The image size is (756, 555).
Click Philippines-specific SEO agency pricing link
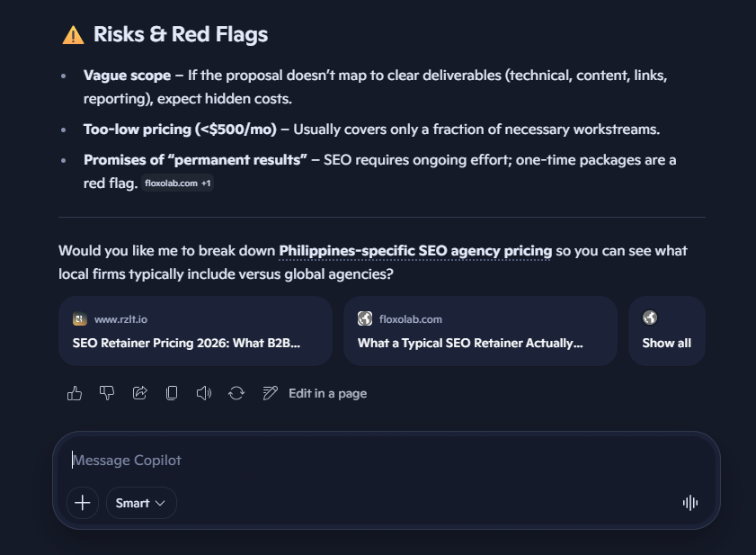[415, 251]
